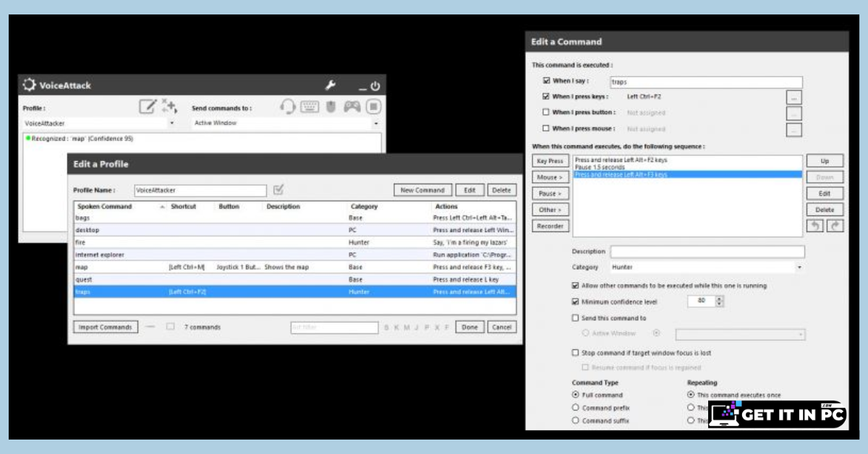This screenshot has width=868, height=454.
Task: Select 'Press and release Left Alt+F2 keys' item
Action: pos(688,160)
